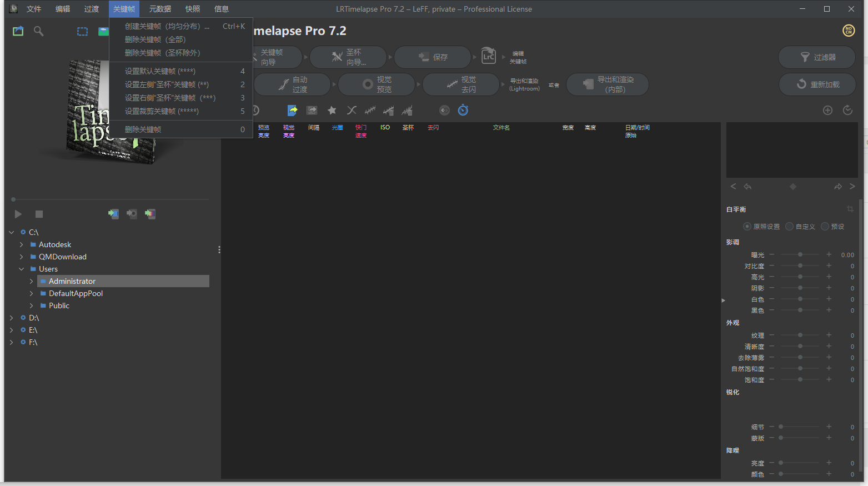Expand the DefaultAppPool folder
868x486 pixels.
(31, 293)
